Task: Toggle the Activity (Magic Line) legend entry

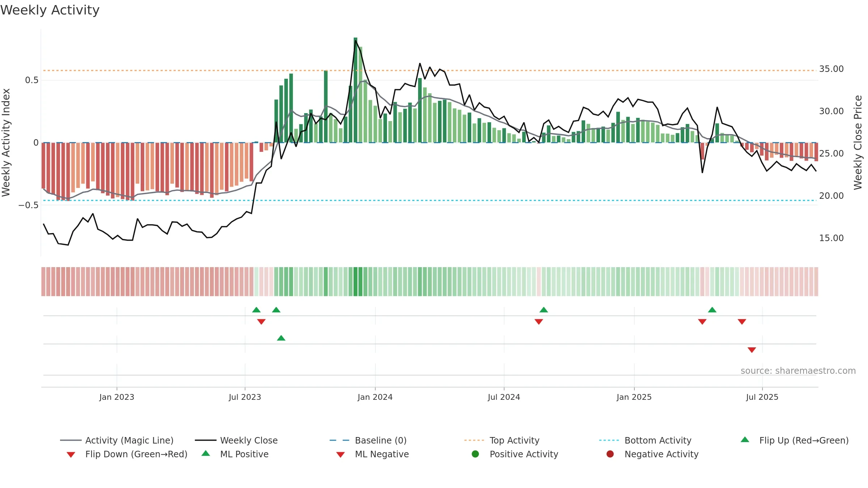Action: click(x=117, y=440)
